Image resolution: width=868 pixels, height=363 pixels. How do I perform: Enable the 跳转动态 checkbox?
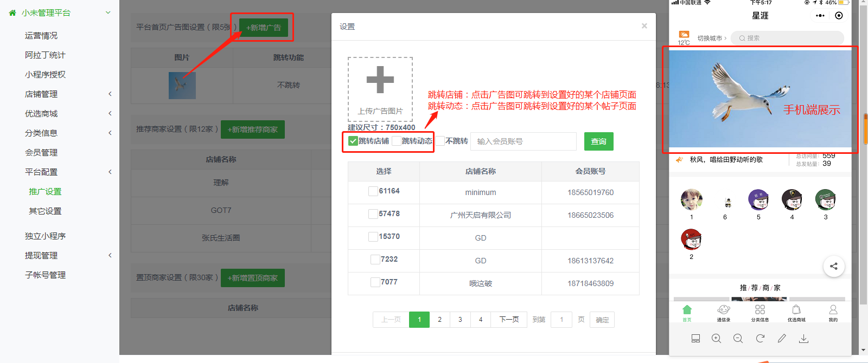pyautogui.click(x=397, y=141)
